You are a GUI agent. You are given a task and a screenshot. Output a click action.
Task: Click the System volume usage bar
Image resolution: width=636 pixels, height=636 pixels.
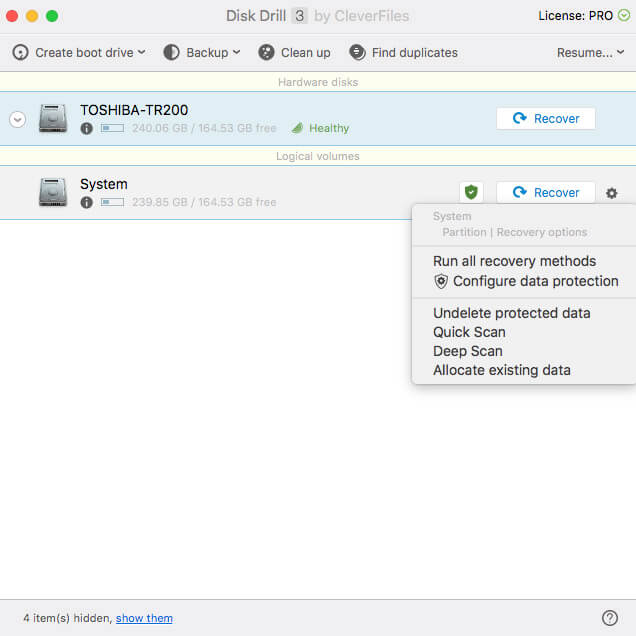coord(112,202)
